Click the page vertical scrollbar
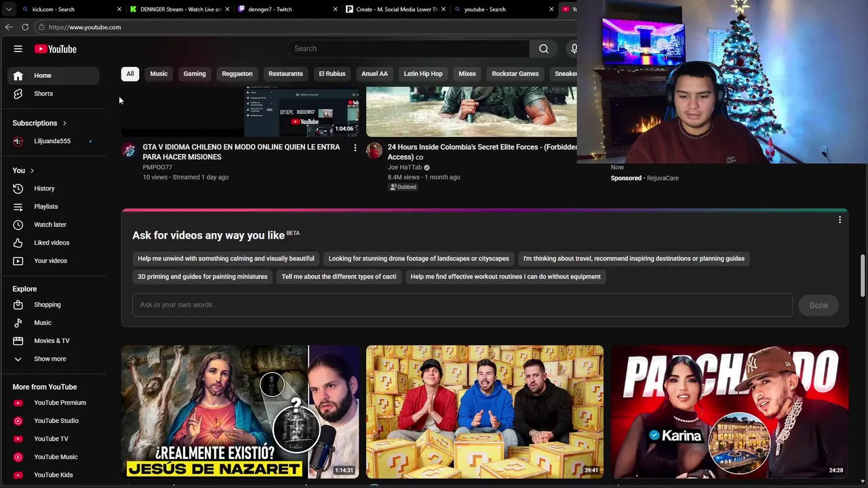This screenshot has width=868, height=488. click(863, 274)
